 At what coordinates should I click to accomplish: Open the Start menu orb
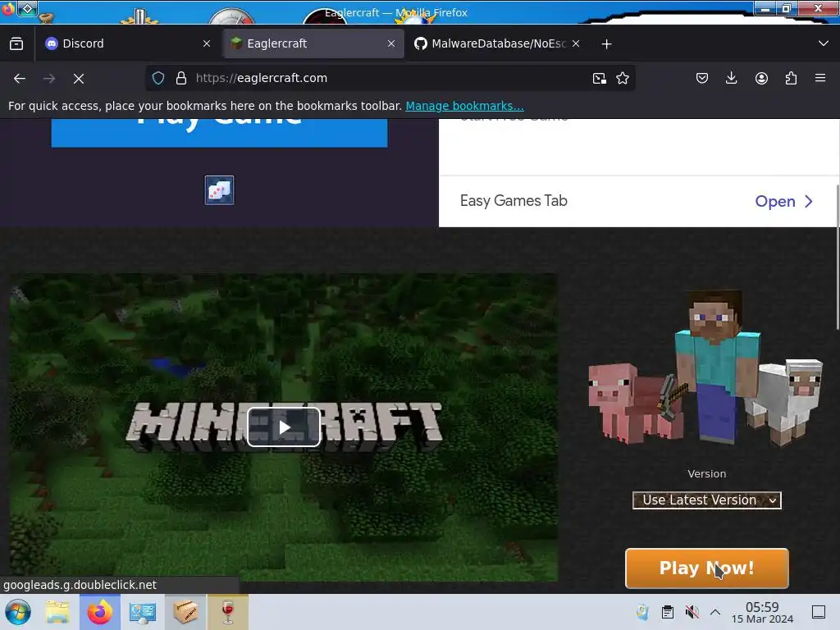(18, 612)
